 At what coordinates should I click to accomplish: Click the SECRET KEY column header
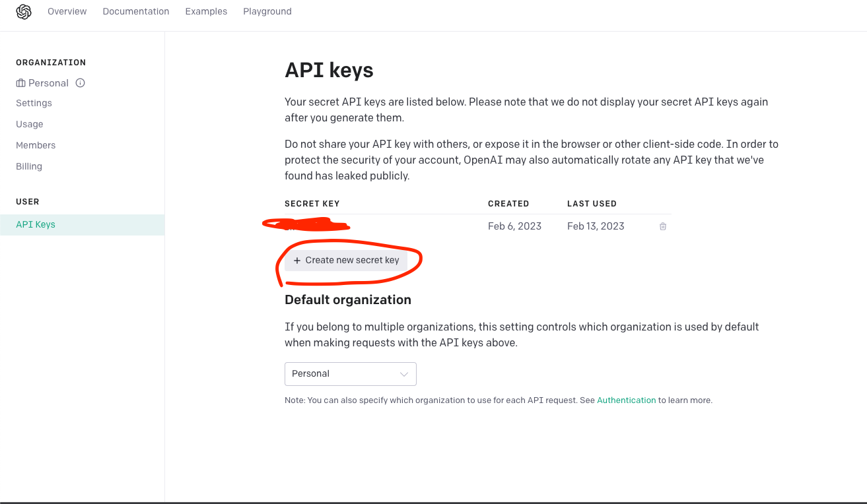tap(312, 204)
